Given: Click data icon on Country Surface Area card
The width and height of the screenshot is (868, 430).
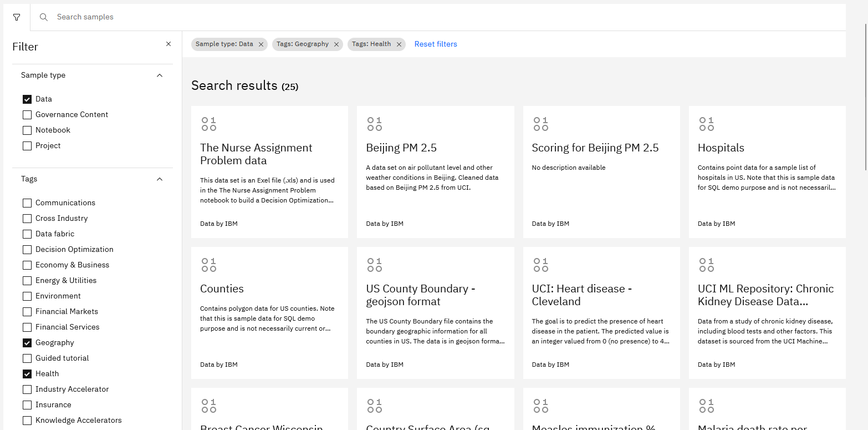Looking at the screenshot, I should point(375,406).
